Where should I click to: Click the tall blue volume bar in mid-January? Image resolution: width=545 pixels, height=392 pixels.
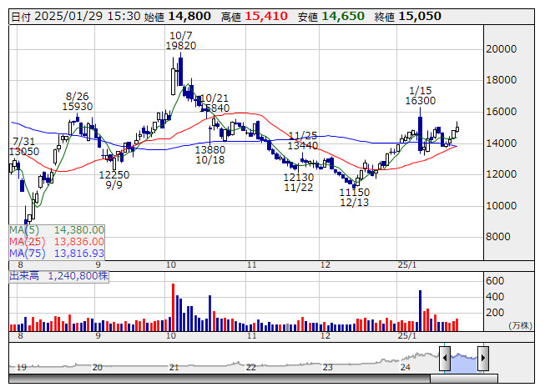[420, 310]
